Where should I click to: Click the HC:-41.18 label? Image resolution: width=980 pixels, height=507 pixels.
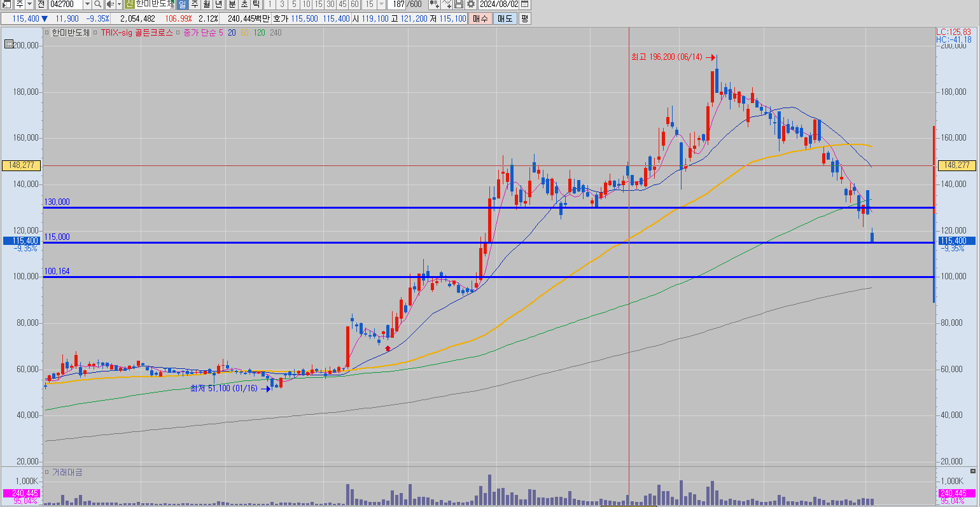pyautogui.click(x=953, y=39)
